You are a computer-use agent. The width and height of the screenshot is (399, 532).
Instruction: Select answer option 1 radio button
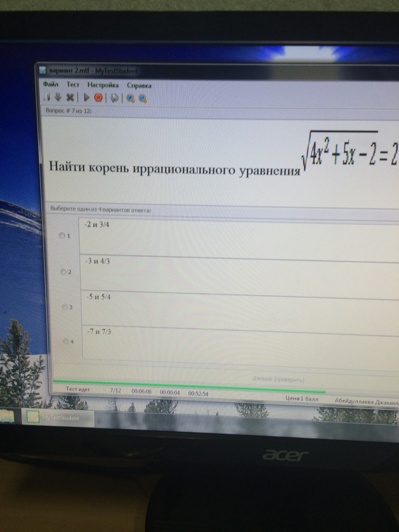[62, 236]
